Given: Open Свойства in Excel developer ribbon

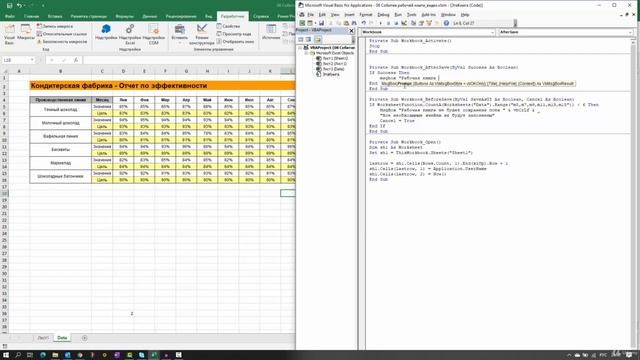Looking at the screenshot, I should tap(228, 26).
